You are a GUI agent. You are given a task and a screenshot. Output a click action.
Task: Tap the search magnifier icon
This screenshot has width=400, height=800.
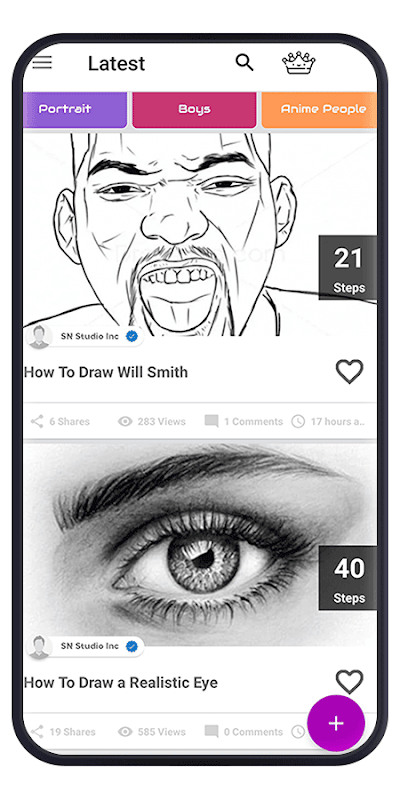245,63
